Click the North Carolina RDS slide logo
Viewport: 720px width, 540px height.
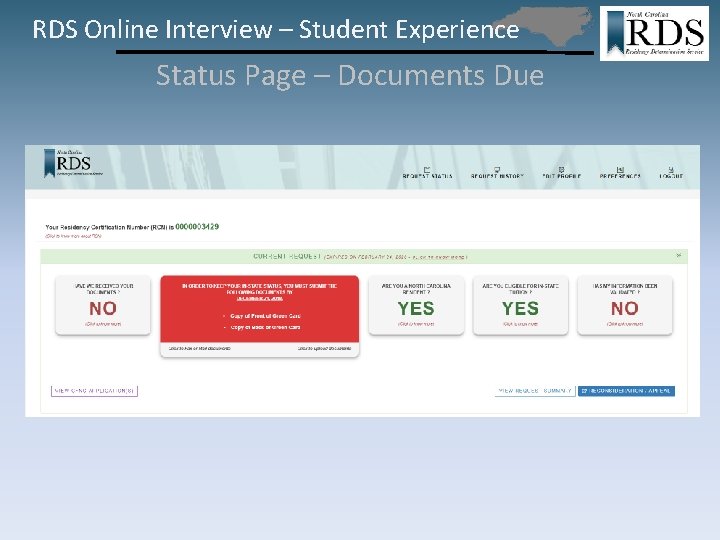tap(654, 33)
